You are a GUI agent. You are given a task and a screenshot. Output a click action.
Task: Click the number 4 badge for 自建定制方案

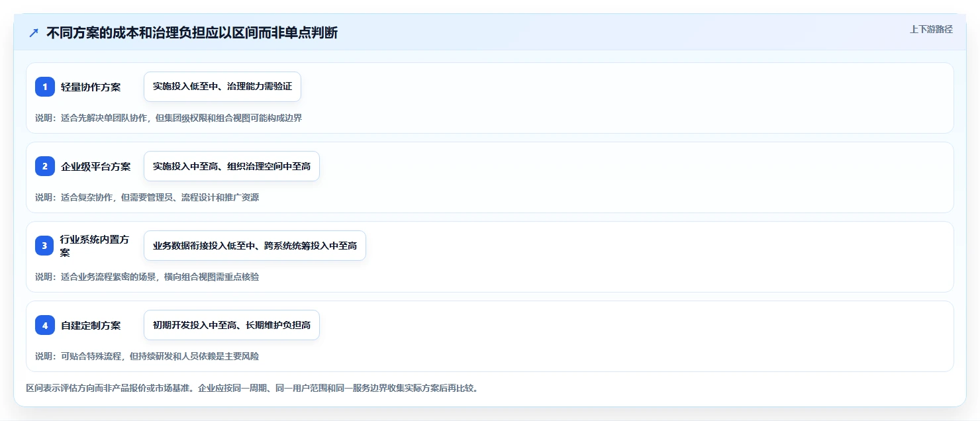45,325
